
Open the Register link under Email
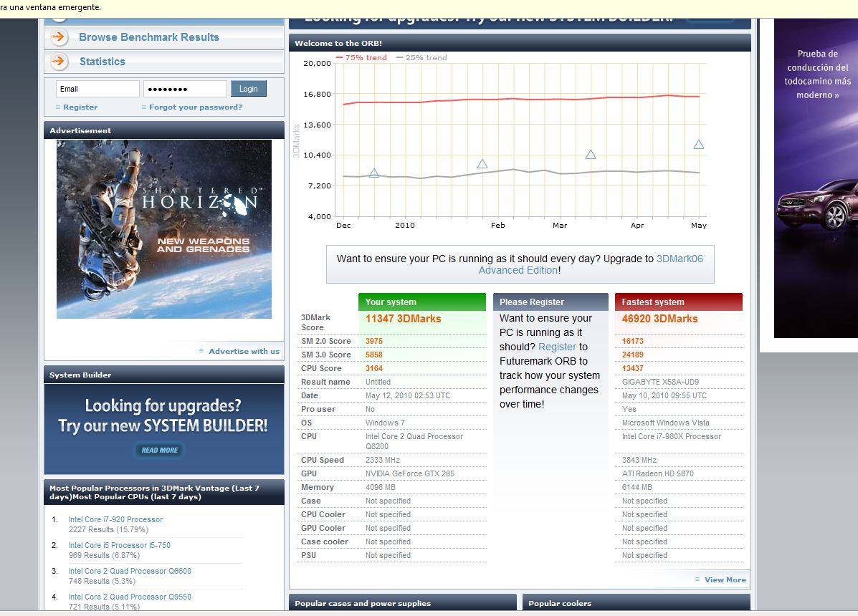[x=80, y=107]
